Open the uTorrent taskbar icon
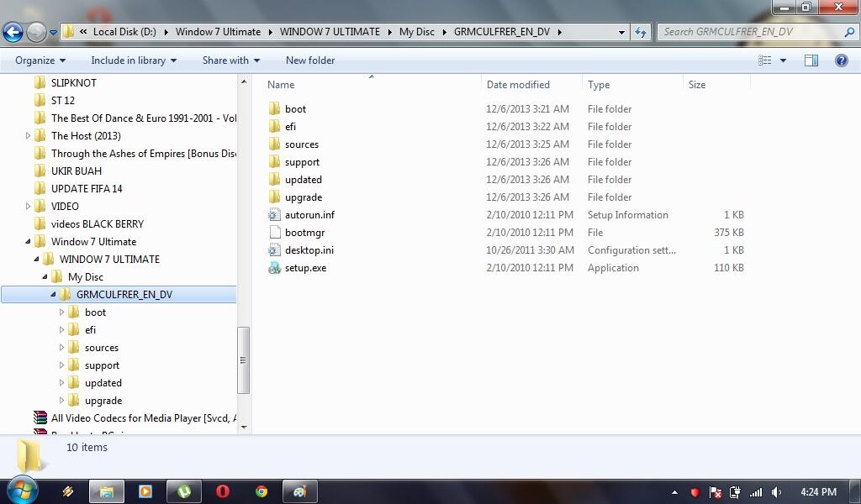Image resolution: width=861 pixels, height=504 pixels. pos(184,491)
